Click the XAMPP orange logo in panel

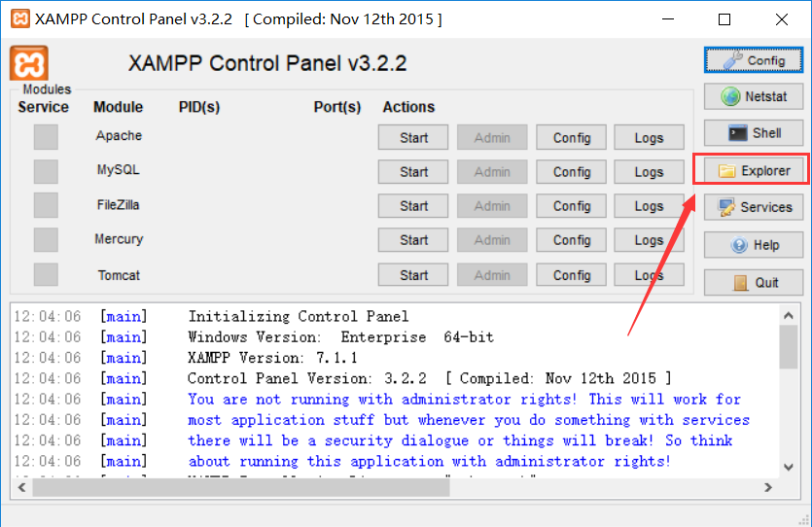tap(29, 63)
